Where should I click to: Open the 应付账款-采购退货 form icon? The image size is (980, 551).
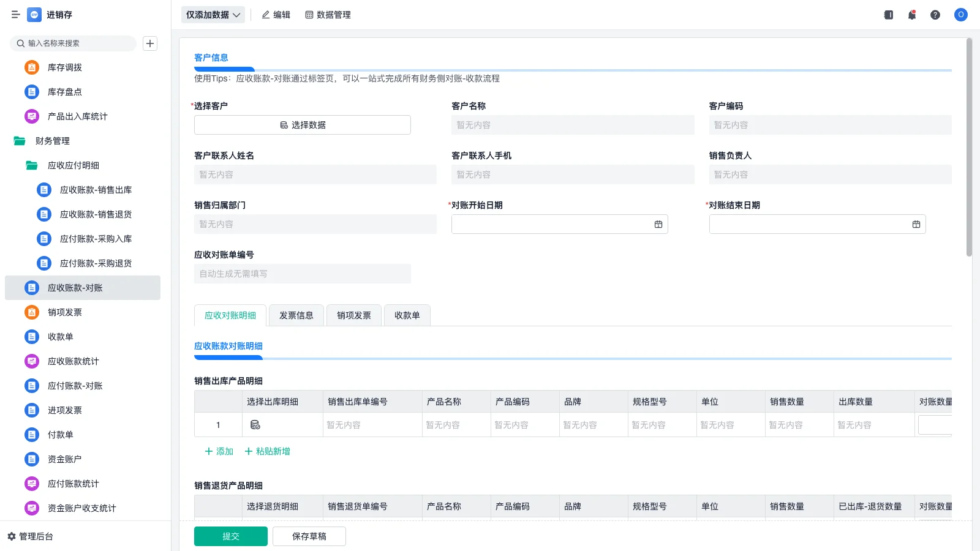(44, 263)
